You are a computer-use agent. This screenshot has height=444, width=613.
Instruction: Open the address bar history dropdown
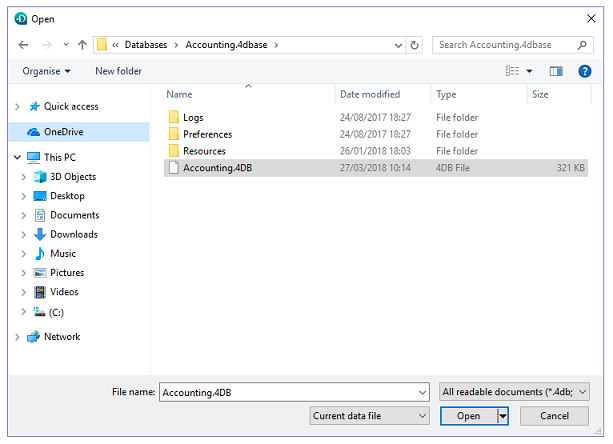click(x=398, y=45)
